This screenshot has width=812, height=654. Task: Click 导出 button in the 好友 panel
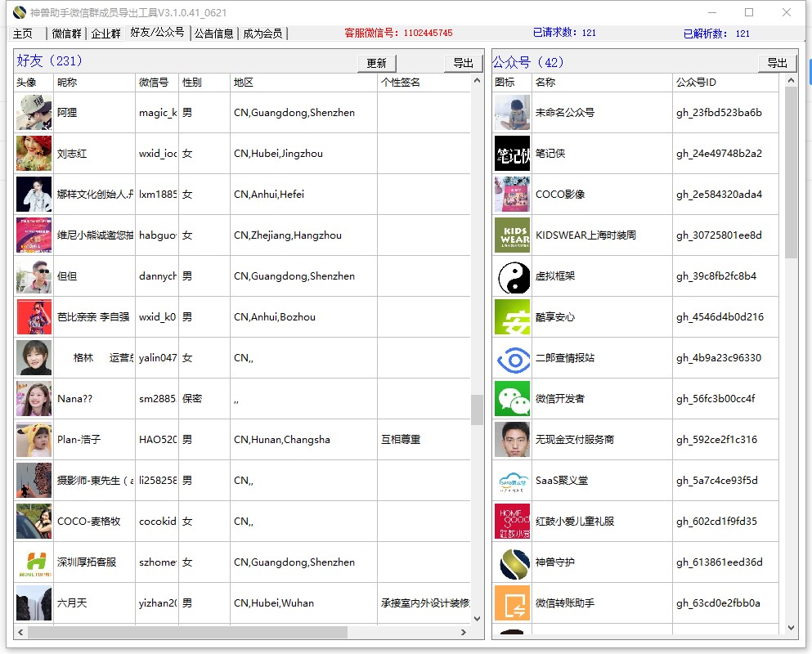463,63
